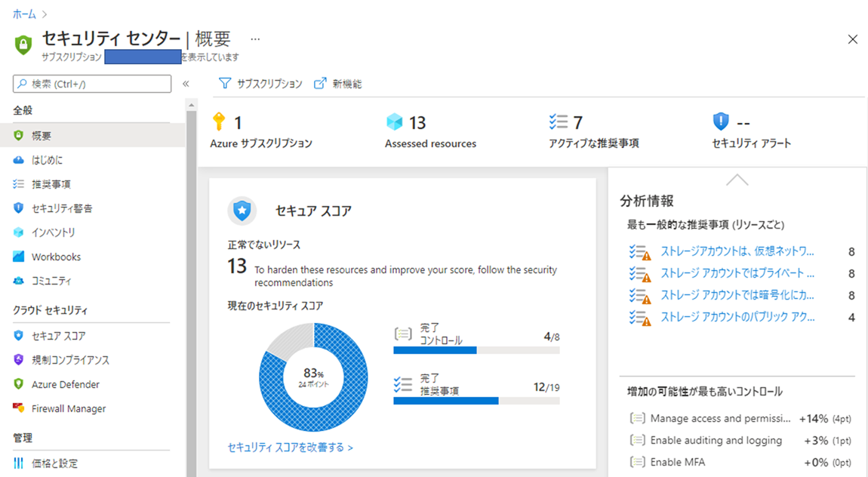This screenshot has width=868, height=477.
Task: Click icon beside Enable MFA control
Action: [638, 462]
